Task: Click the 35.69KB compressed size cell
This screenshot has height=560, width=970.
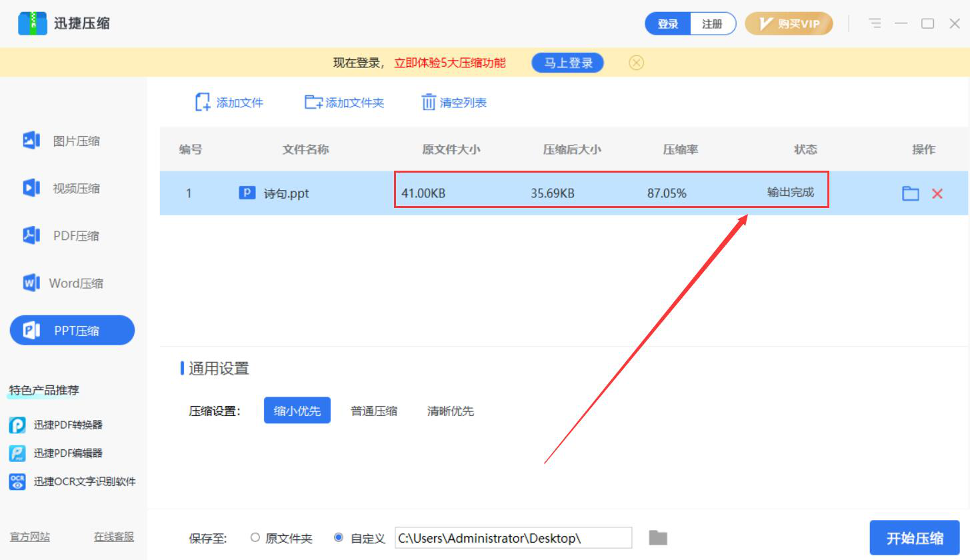Action: pyautogui.click(x=553, y=194)
